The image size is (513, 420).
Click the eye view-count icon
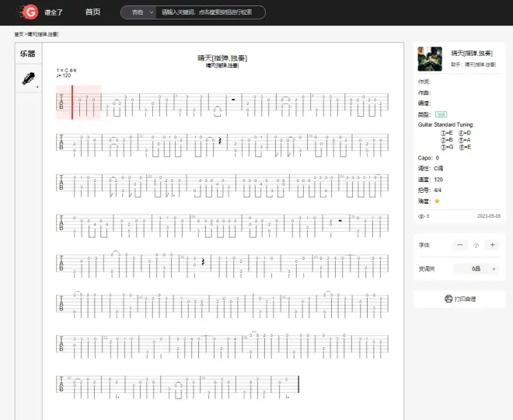click(x=421, y=216)
